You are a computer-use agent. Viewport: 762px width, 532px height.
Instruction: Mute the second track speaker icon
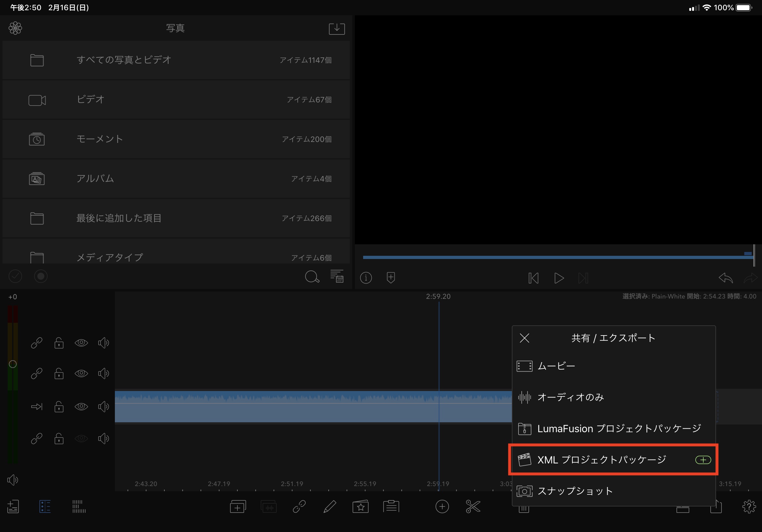[104, 373]
